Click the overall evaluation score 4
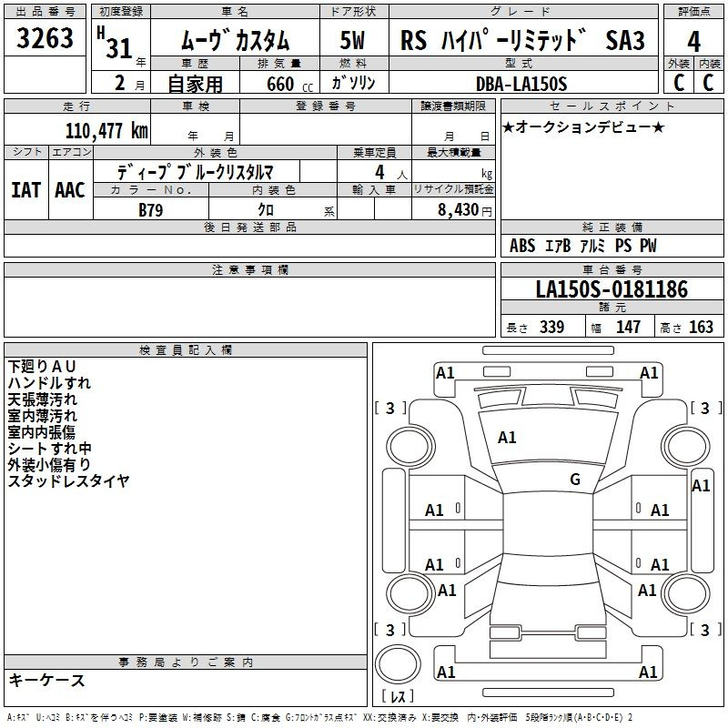Image resolution: width=728 pixels, height=728 pixels. pyautogui.click(x=693, y=41)
